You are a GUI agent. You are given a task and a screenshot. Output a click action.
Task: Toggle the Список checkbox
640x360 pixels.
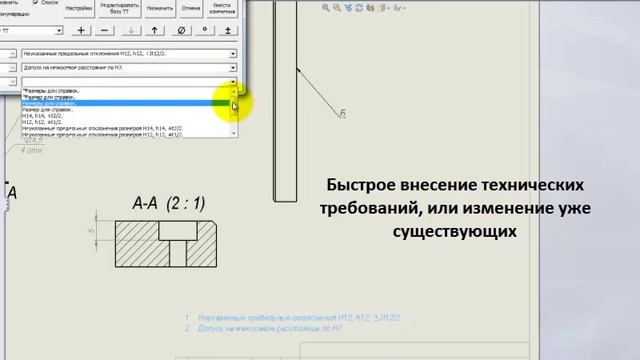(x=36, y=2)
